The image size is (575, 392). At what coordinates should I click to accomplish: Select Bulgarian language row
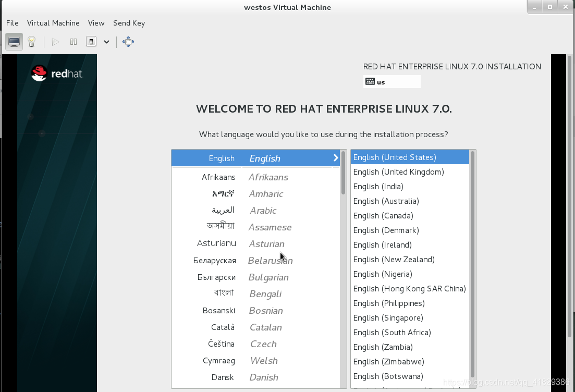coord(255,277)
